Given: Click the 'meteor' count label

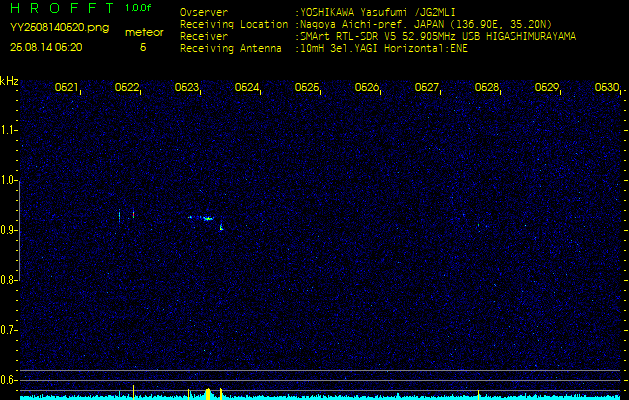Looking at the screenshot, I should [x=144, y=33].
